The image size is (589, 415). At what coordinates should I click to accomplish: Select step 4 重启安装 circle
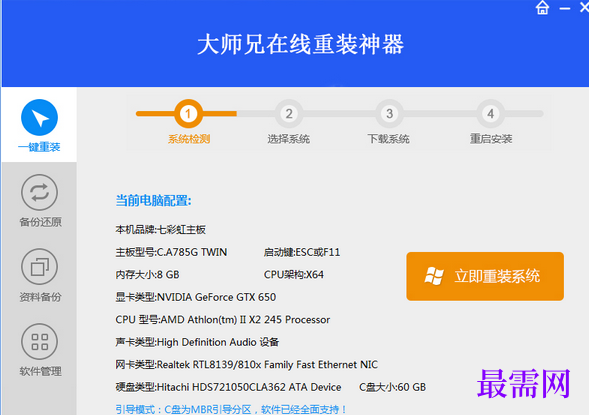click(490, 113)
